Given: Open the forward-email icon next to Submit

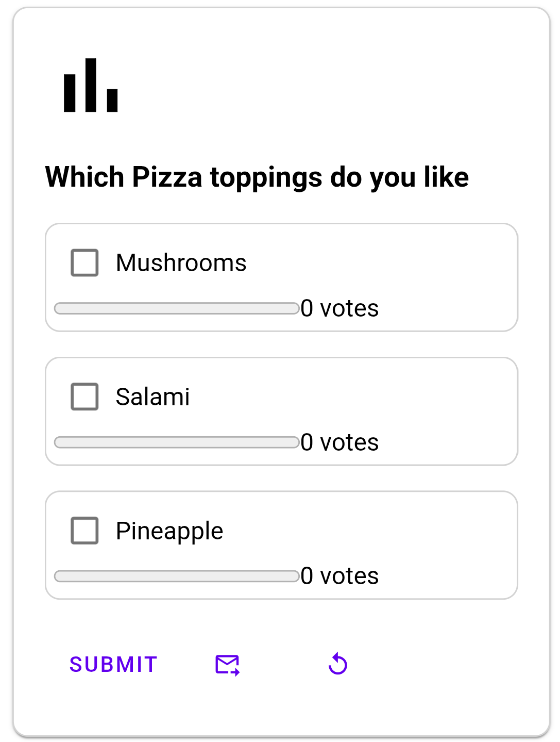Looking at the screenshot, I should coord(227,665).
